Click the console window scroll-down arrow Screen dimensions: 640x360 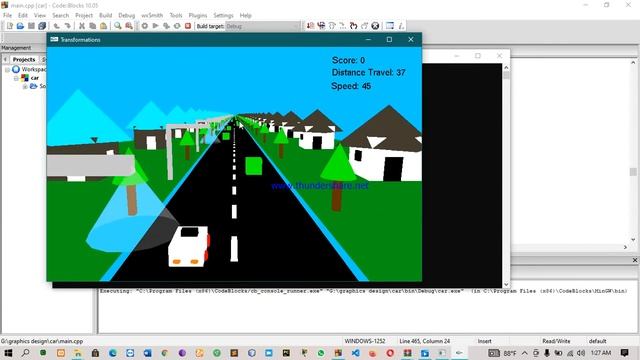click(506, 284)
